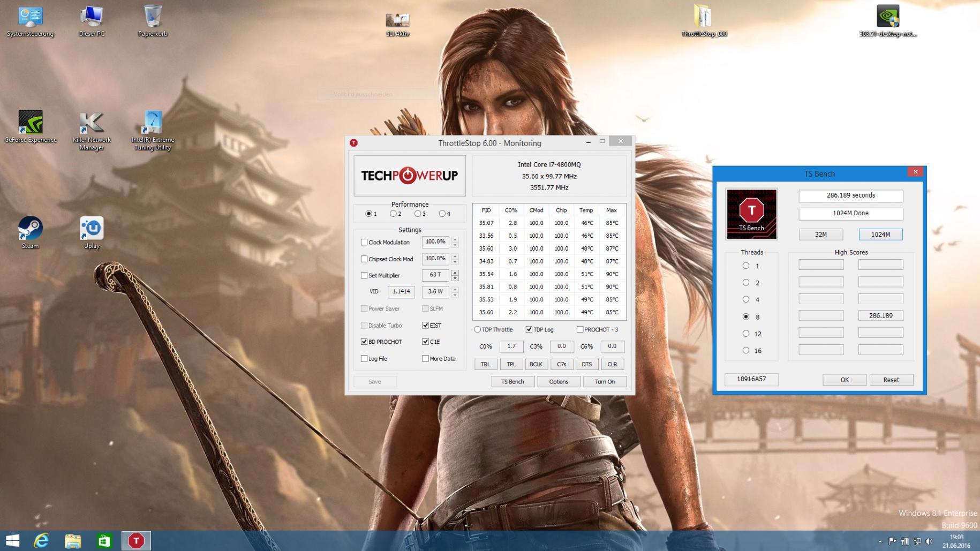The image size is (980, 551).
Task: Click the Turn On button
Action: (x=605, y=382)
